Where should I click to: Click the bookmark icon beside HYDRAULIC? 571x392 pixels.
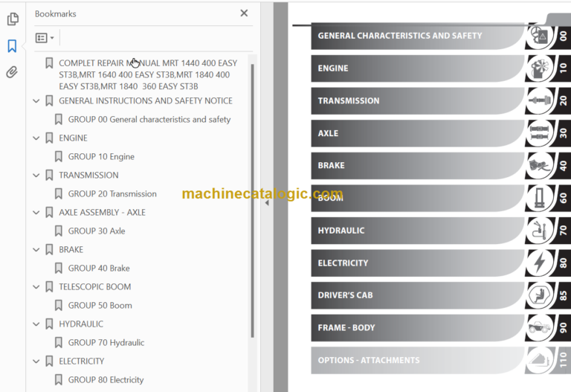tap(49, 324)
